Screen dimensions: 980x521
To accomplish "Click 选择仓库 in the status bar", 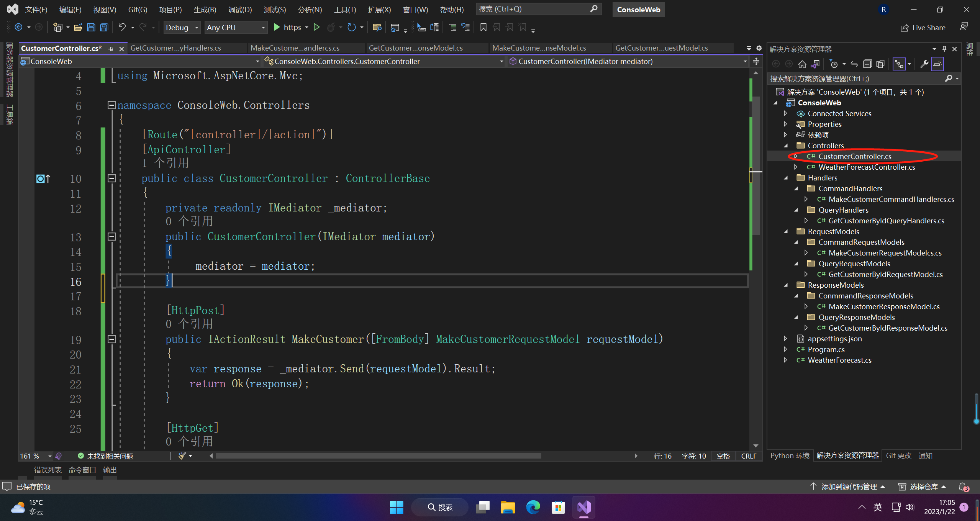I will (x=923, y=487).
